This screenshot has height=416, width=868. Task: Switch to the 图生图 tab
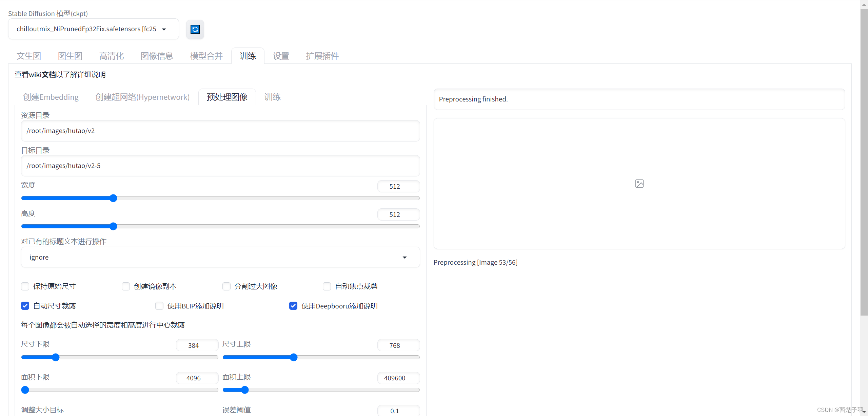tap(70, 56)
